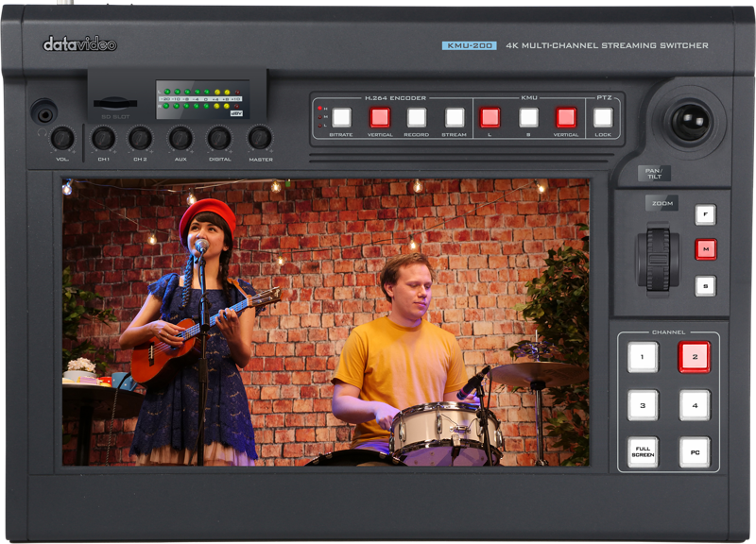
Task: Click the L bitrate indicator LED
Action: tap(319, 126)
